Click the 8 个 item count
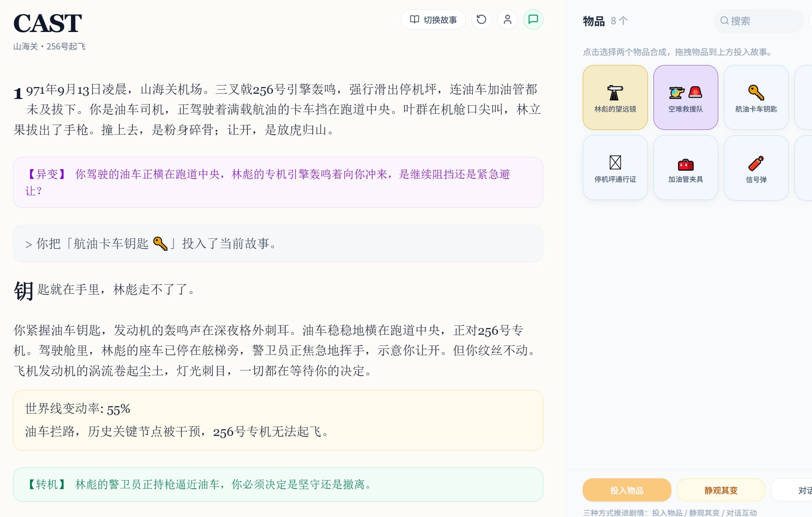The width and height of the screenshot is (812, 517). point(619,21)
